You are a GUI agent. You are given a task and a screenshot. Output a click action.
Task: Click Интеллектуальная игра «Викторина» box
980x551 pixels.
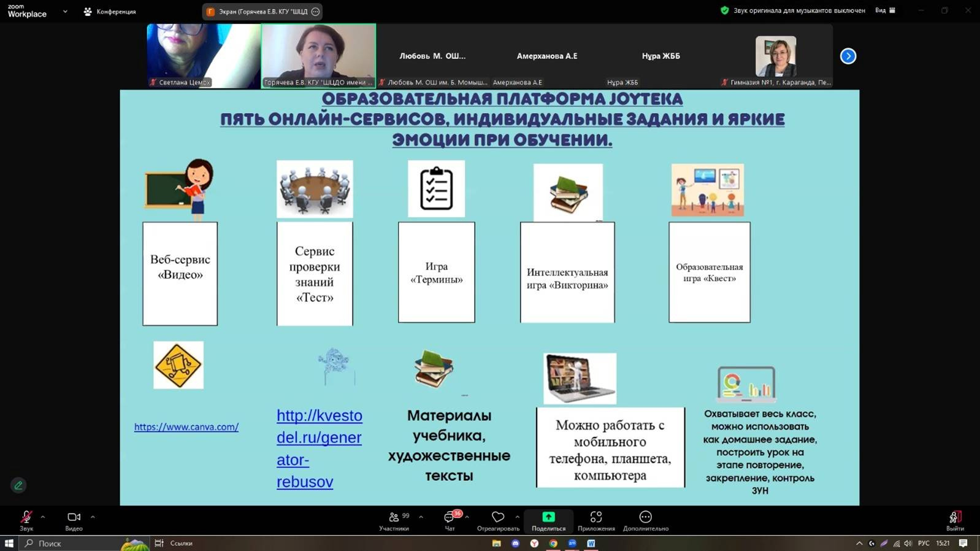(567, 272)
